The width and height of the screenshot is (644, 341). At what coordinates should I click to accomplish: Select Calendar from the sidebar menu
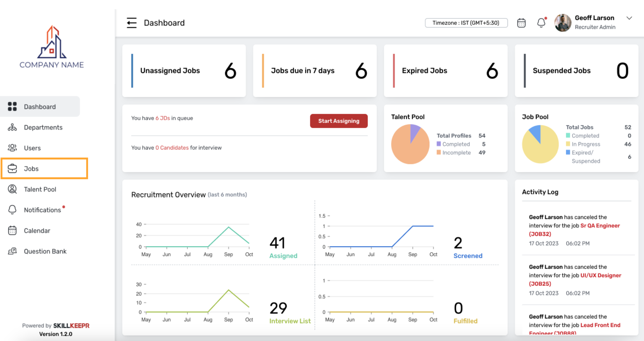pyautogui.click(x=37, y=231)
